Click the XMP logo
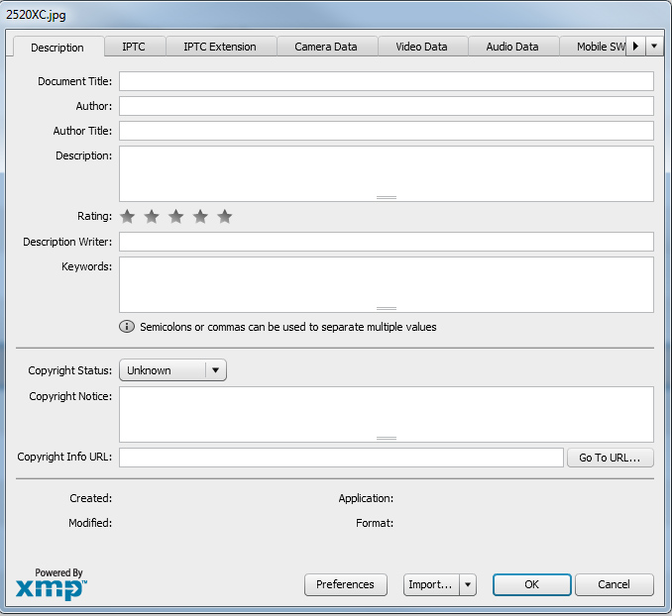Screen dimensions: 672x616 pos(51,586)
